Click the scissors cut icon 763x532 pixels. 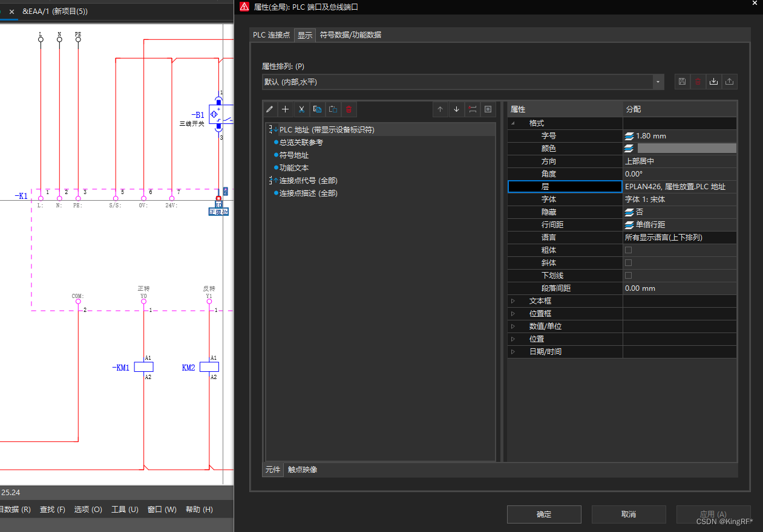(301, 109)
